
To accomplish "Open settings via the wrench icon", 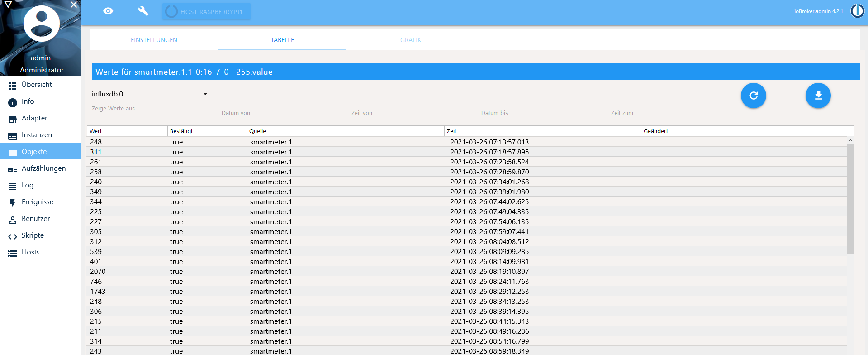I will (143, 11).
